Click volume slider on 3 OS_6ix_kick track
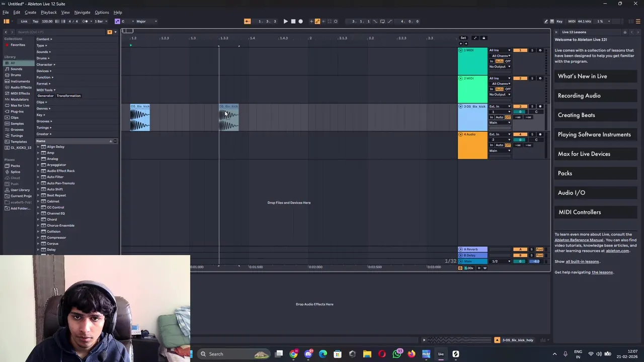This screenshot has height=362, width=644. point(520,112)
